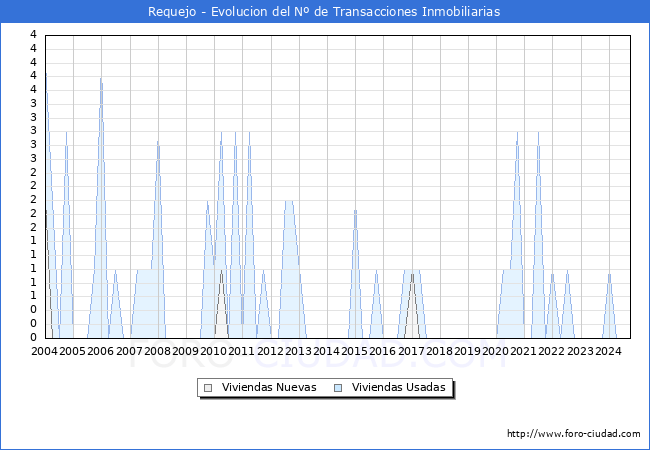Viewport: 650px width, 450px height.
Task: Click the 2005 x-axis label
Action: tap(72, 351)
